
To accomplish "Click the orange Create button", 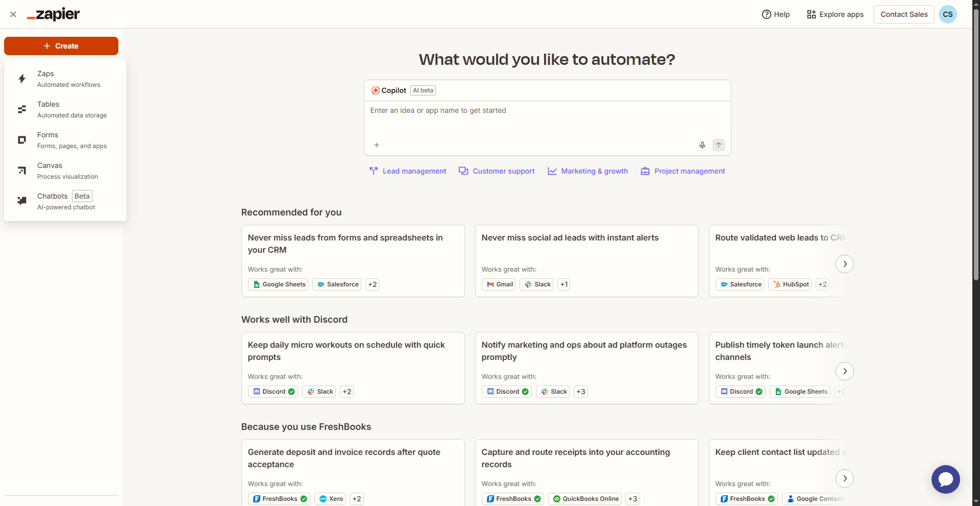I will [x=61, y=46].
